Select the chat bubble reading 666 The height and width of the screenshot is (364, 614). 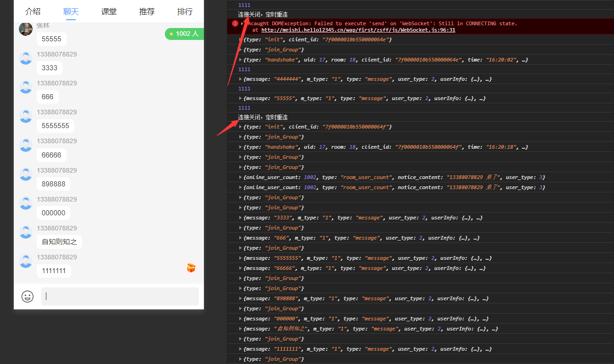click(x=48, y=97)
